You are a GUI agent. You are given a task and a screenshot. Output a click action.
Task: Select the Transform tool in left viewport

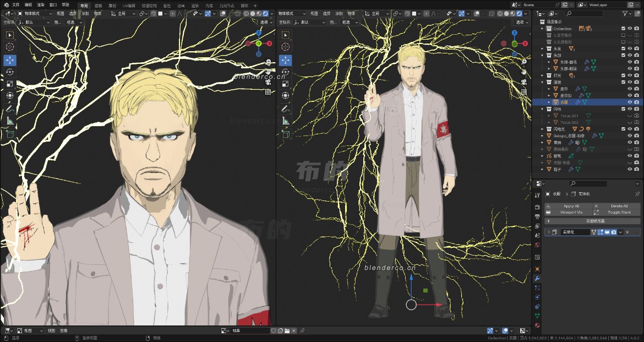(10, 96)
